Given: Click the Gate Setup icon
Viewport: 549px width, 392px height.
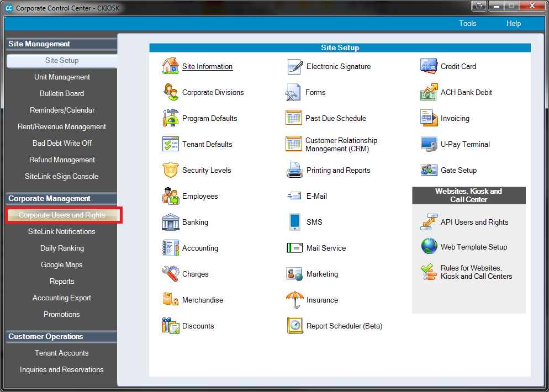Looking at the screenshot, I should 429,170.
